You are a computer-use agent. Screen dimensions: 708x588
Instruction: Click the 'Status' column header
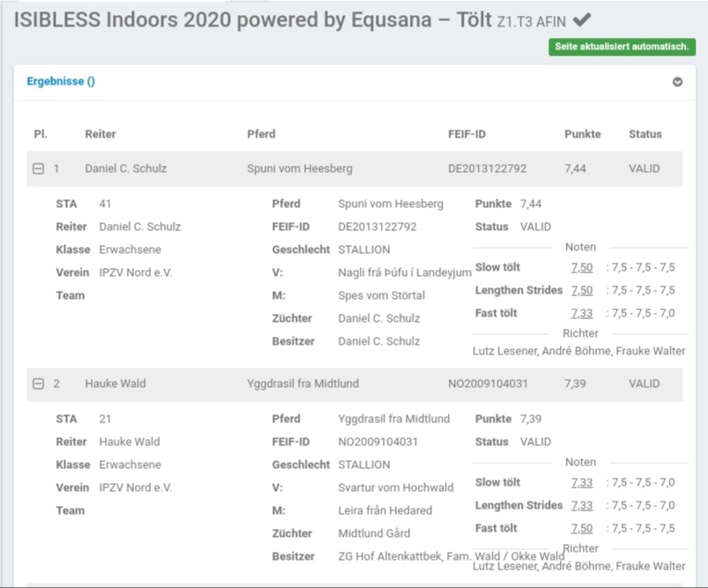click(x=645, y=134)
